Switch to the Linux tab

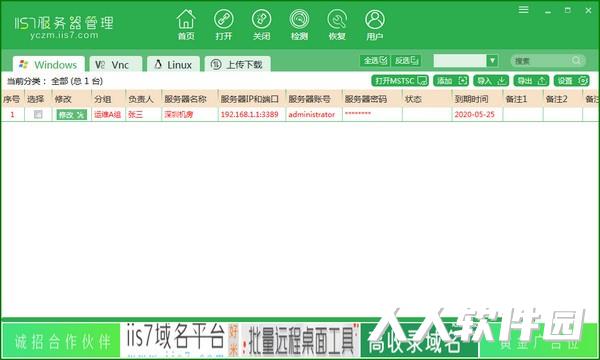click(x=173, y=64)
